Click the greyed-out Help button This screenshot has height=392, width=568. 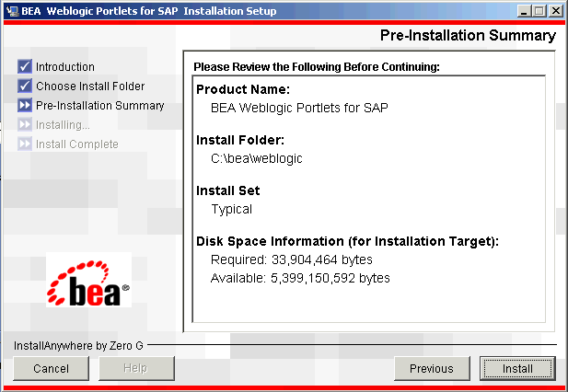pyautogui.click(x=136, y=368)
